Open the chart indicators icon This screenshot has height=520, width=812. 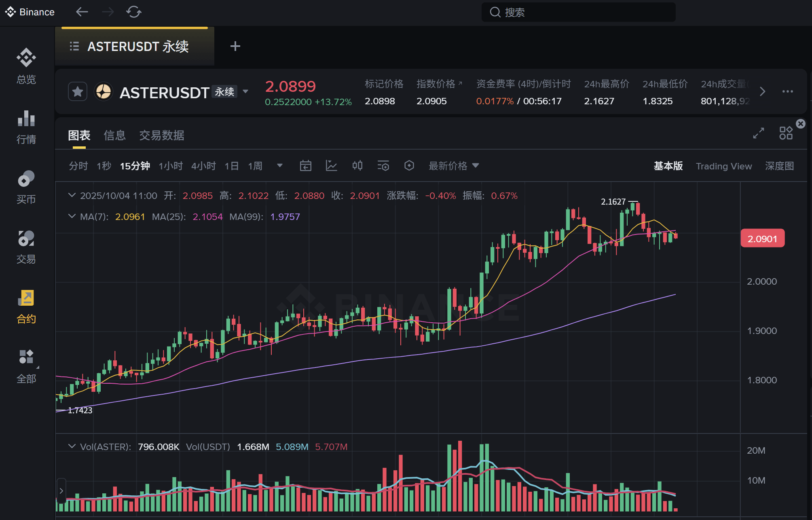[331, 166]
